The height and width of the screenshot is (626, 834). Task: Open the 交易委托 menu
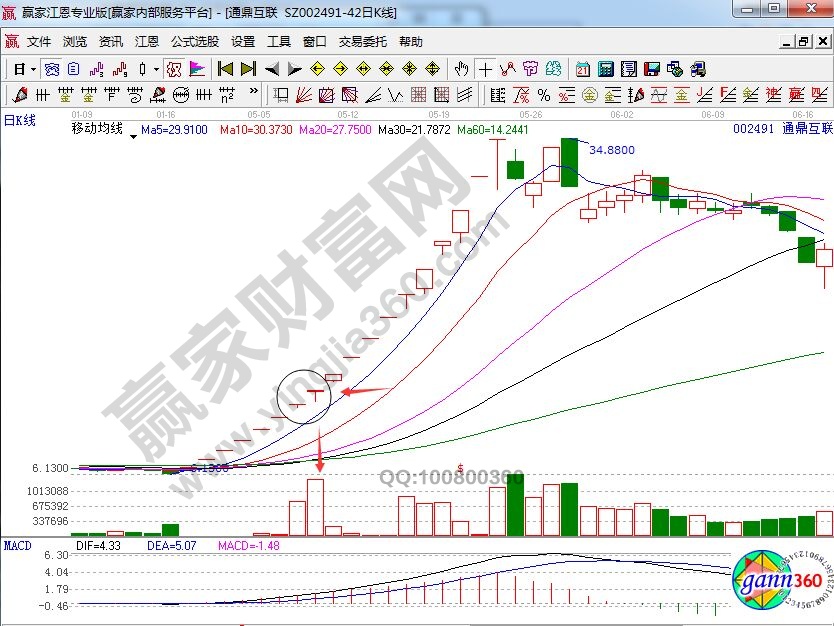(x=362, y=42)
